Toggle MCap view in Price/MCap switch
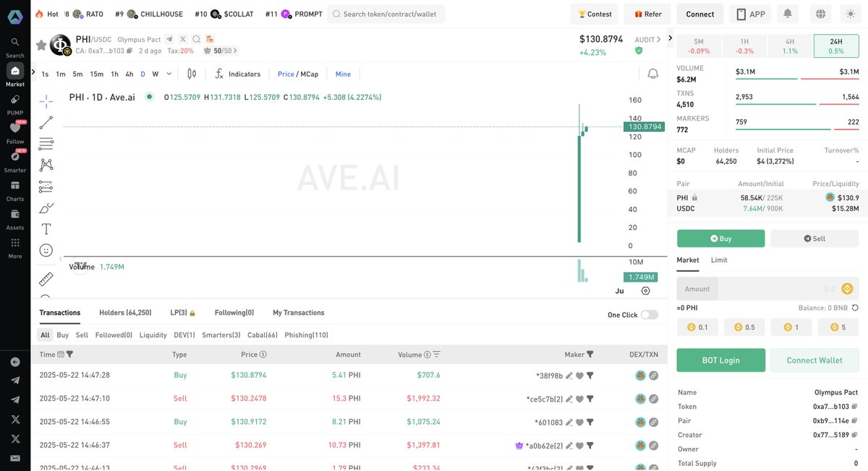This screenshot has height=471, width=868. pyautogui.click(x=309, y=74)
